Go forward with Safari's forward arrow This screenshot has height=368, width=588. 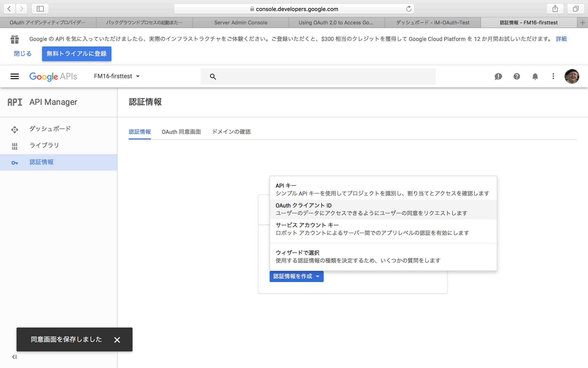(x=22, y=9)
